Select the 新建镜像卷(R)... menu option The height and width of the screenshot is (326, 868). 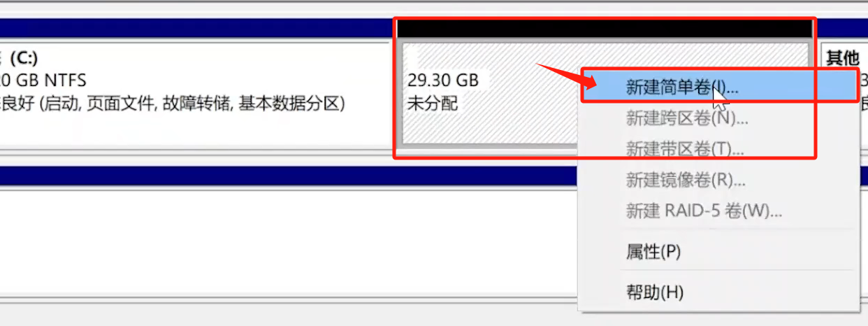686,179
